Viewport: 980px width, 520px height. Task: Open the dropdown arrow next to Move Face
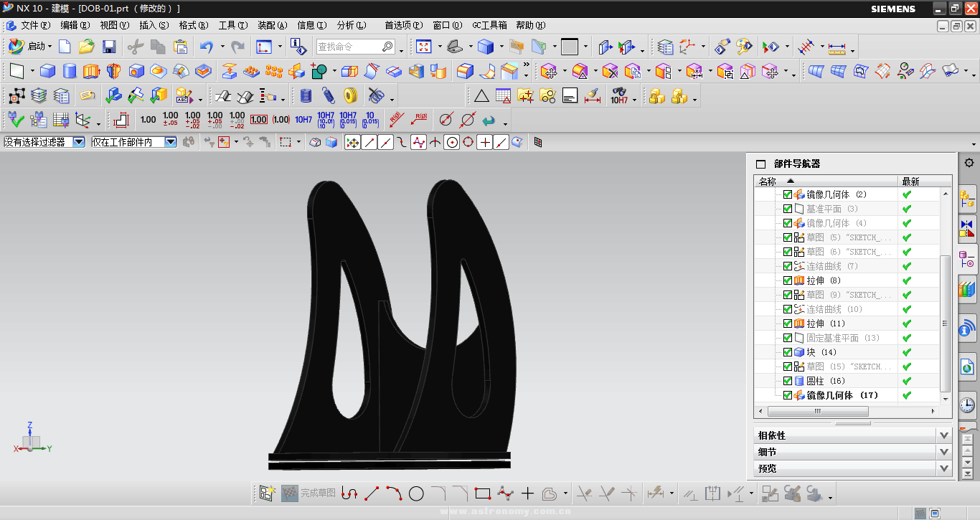click(564, 71)
